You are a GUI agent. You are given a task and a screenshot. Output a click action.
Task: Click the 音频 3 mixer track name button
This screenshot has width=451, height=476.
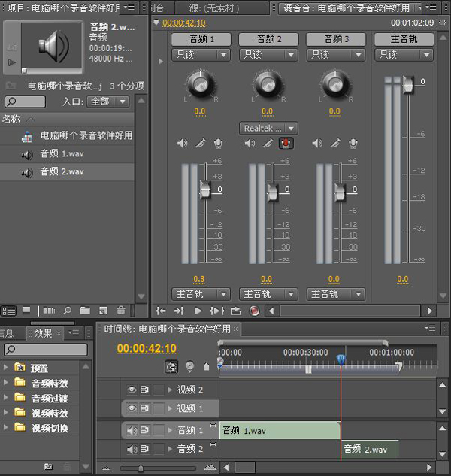tap(336, 39)
